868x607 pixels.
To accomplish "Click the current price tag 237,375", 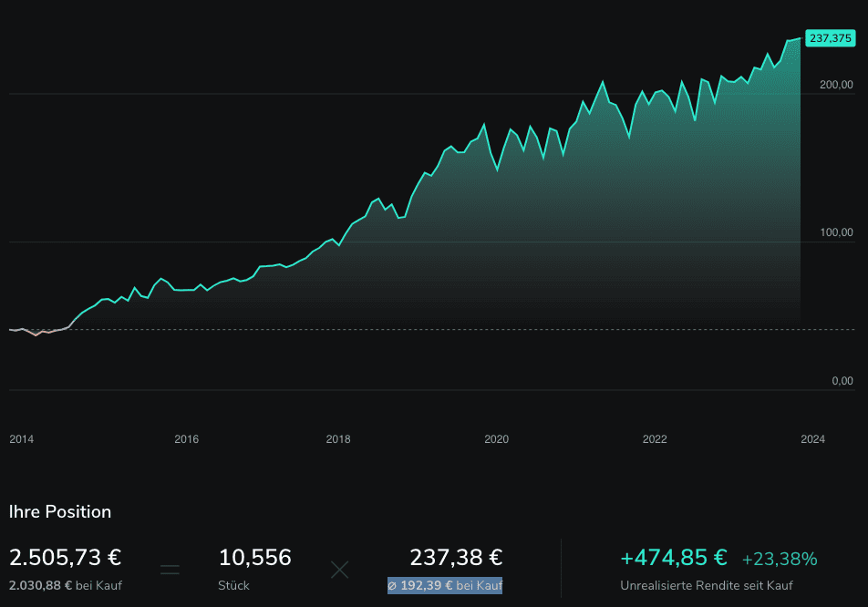I will pyautogui.click(x=830, y=38).
